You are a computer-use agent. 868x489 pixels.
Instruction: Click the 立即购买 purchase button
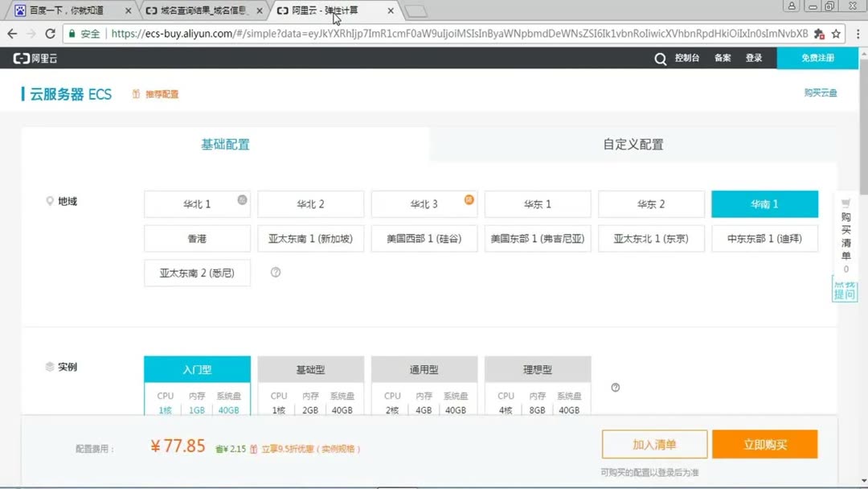tap(764, 443)
